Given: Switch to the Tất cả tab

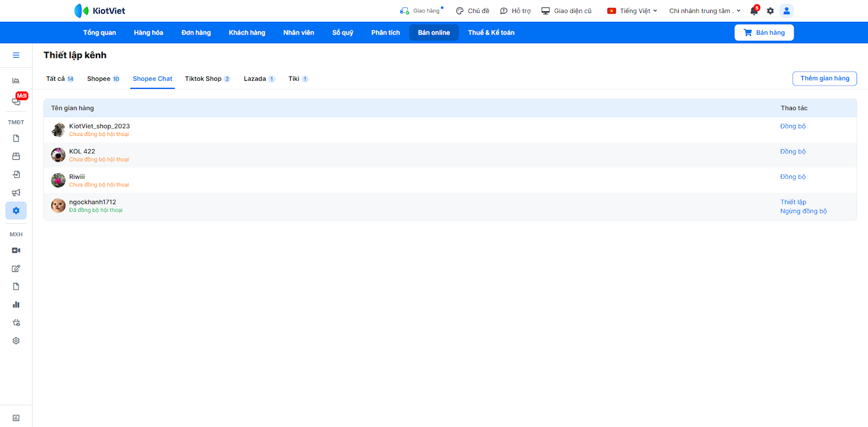Looking at the screenshot, I should point(60,79).
